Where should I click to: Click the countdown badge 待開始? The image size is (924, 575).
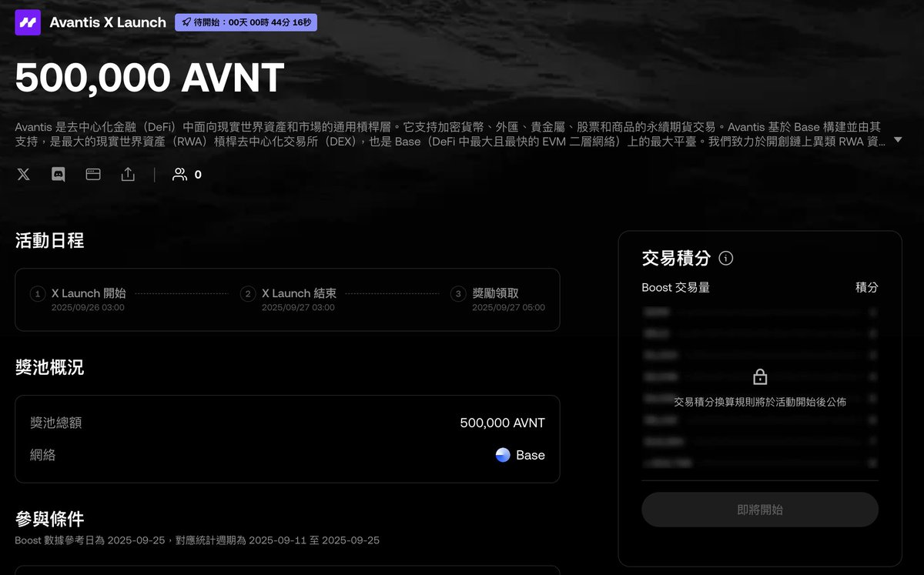pos(246,22)
